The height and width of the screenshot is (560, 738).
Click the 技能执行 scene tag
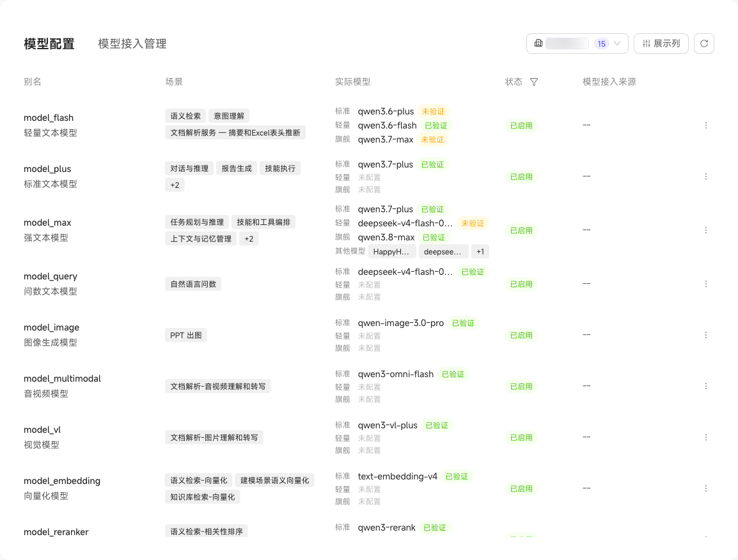click(280, 169)
